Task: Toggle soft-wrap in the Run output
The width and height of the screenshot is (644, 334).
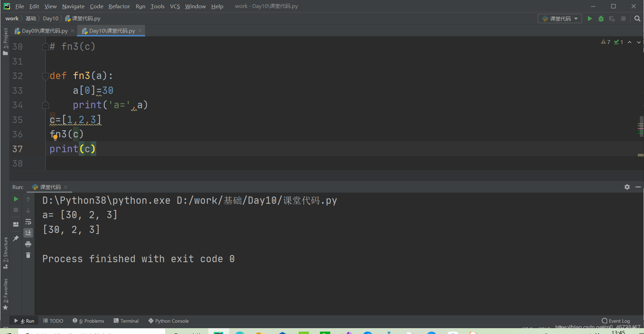Action: point(28,222)
